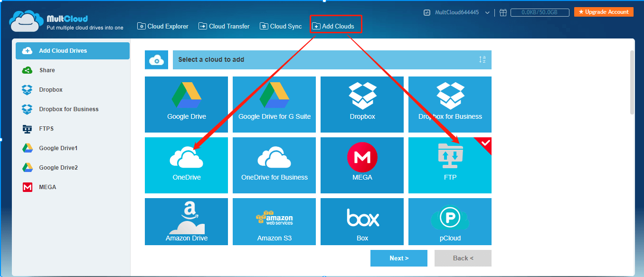Click the cloud-plus icon beside the selection header

156,59
